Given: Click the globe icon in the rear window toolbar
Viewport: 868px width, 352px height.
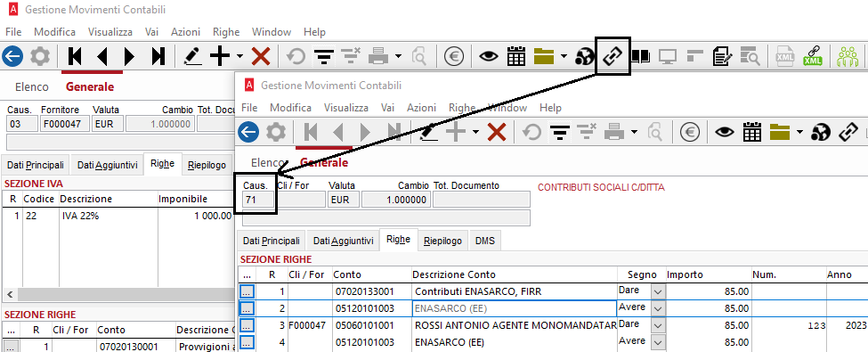Looking at the screenshot, I should pyautogui.click(x=585, y=56).
